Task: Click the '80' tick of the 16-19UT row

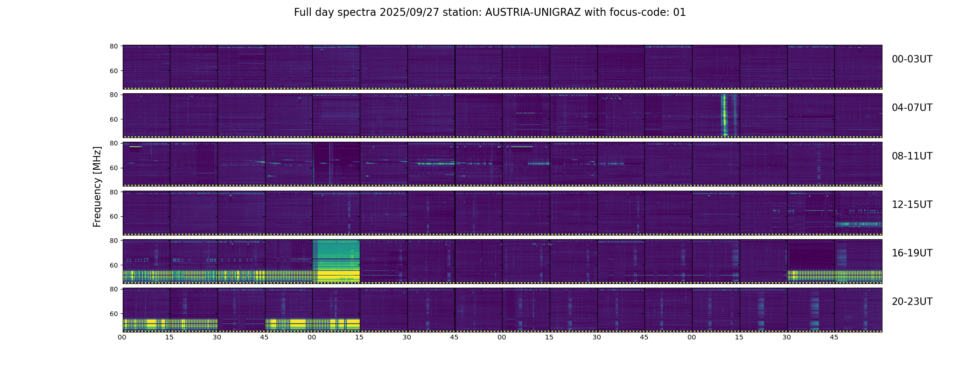Action: [113, 241]
